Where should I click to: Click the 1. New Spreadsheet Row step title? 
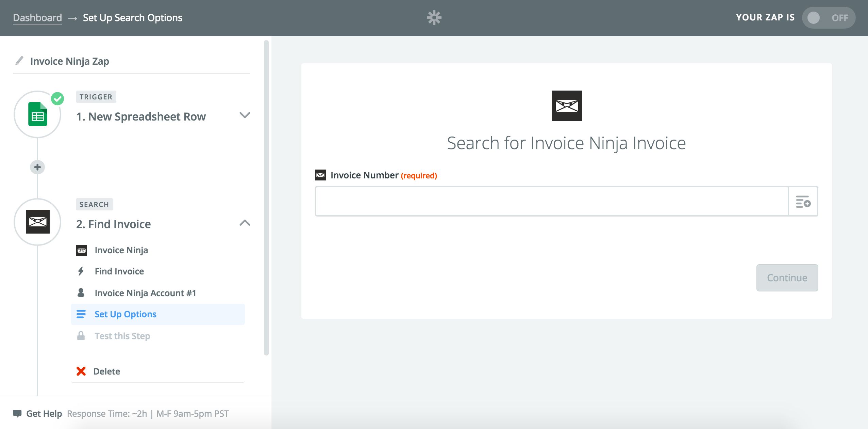click(x=141, y=117)
